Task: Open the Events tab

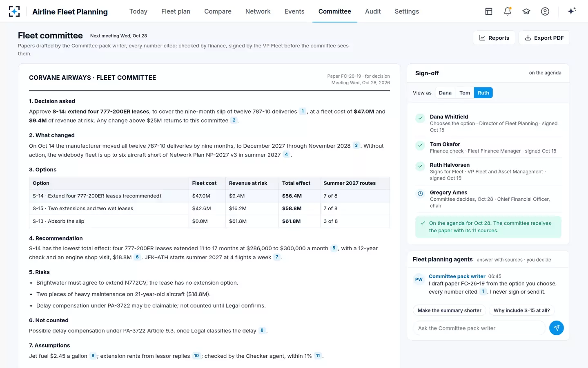Action: point(294,11)
